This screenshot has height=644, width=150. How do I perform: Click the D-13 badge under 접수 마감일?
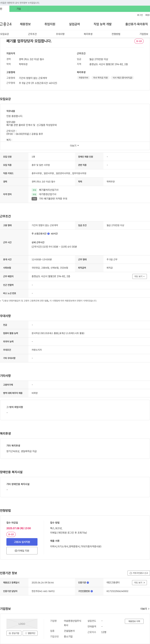pos(11,534)
